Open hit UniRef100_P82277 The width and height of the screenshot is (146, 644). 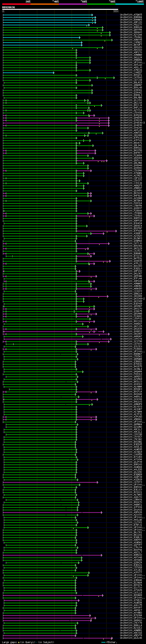[131, 25]
